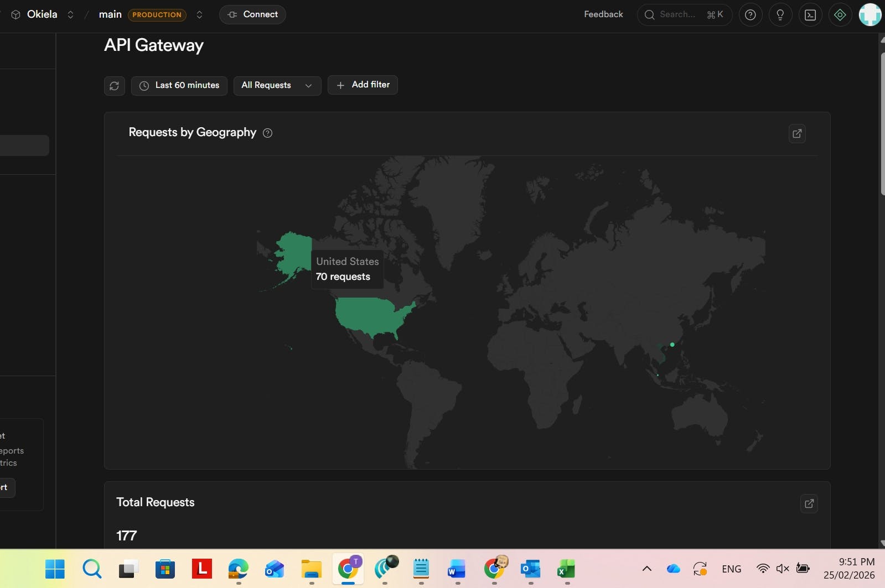885x588 pixels.
Task: Click the Add filter button
Action: [x=363, y=85]
